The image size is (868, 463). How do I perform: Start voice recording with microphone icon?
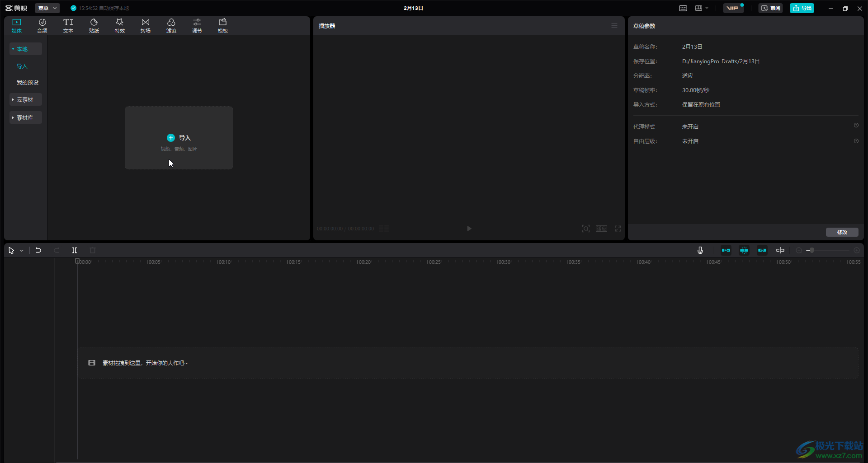(x=700, y=250)
